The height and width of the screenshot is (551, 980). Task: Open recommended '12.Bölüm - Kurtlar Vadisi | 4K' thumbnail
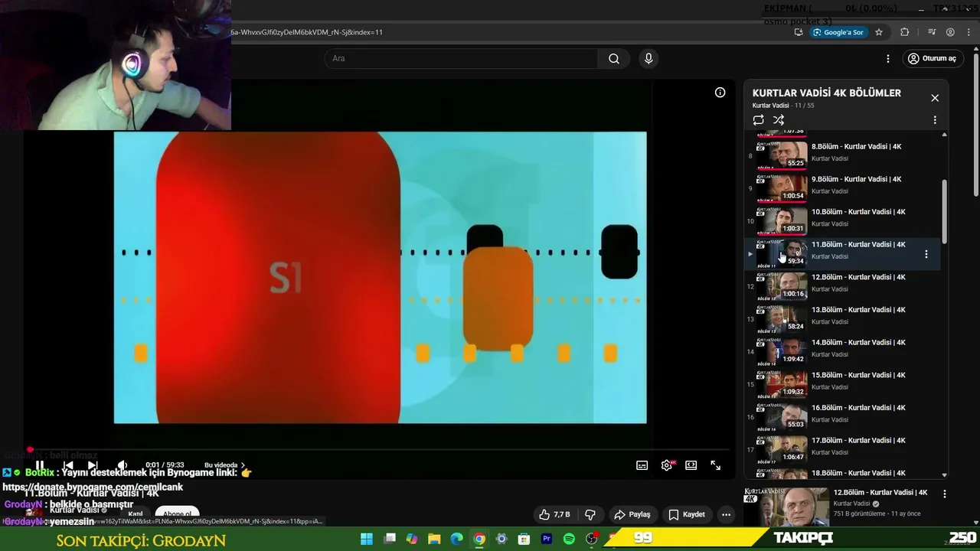click(x=786, y=507)
